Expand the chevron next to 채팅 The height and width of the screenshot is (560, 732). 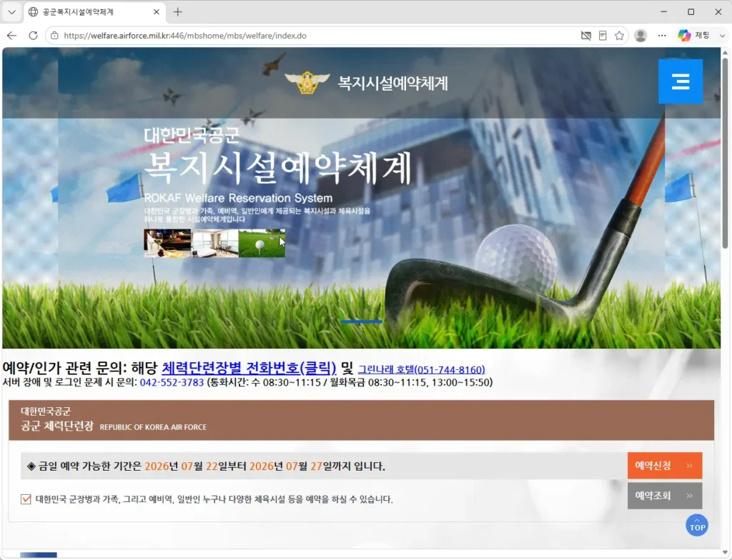[722, 36]
